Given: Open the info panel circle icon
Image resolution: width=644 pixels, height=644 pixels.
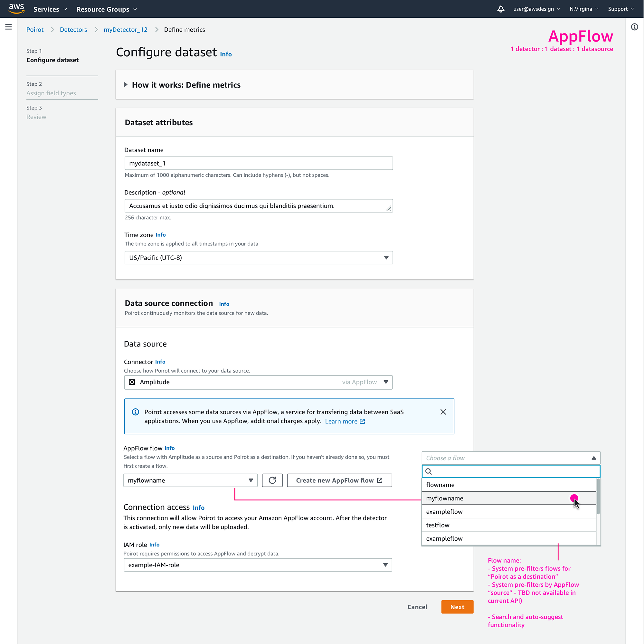Looking at the screenshot, I should (634, 27).
